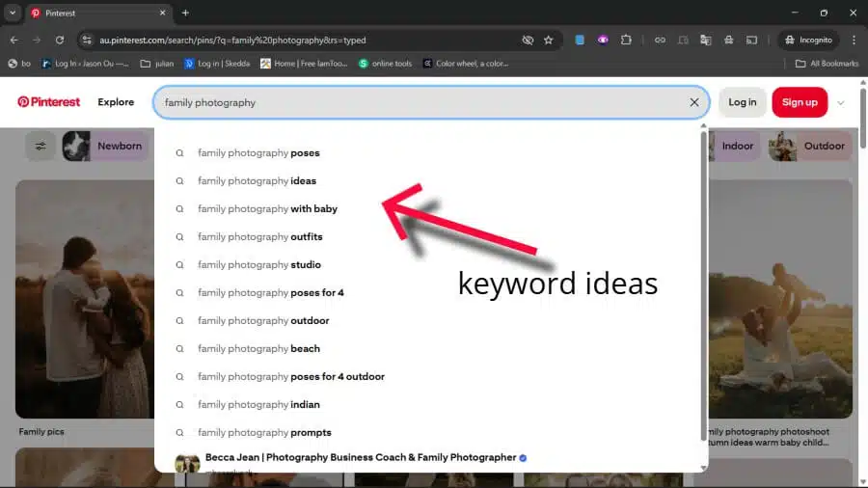Open the All Bookmarks folder
Screen dimensions: 868x488
(x=826, y=64)
